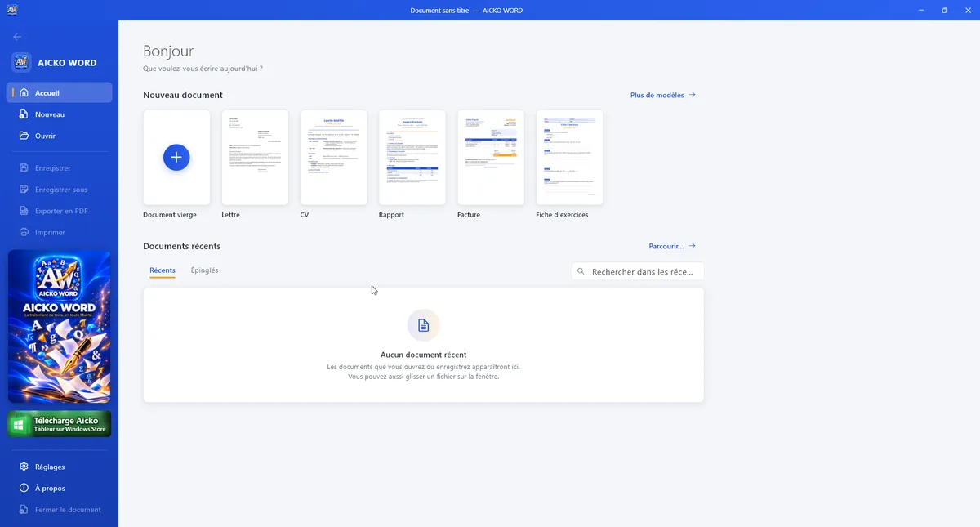Select the Lettre template thumbnail

[x=255, y=158]
